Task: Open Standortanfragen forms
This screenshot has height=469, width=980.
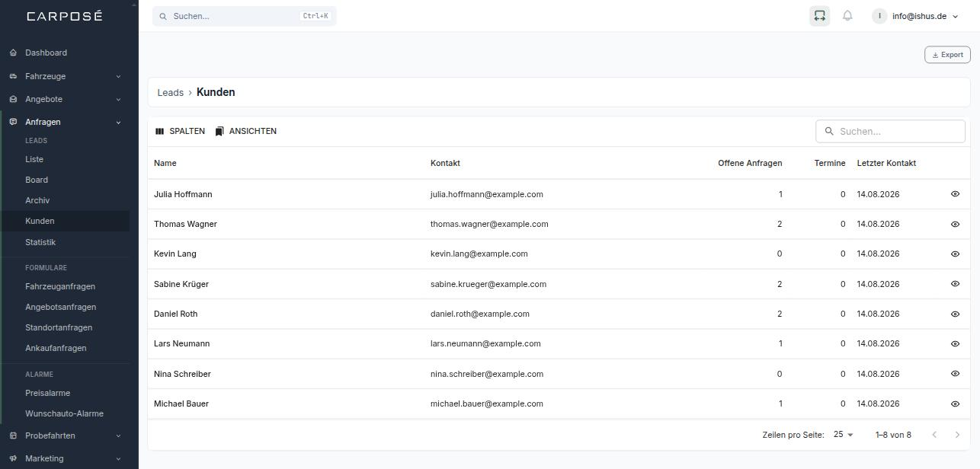Action: coord(59,327)
